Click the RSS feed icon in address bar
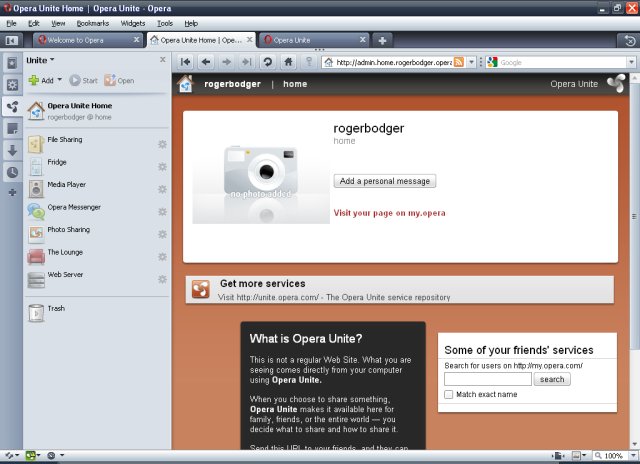This screenshot has width=640, height=464. [x=459, y=62]
